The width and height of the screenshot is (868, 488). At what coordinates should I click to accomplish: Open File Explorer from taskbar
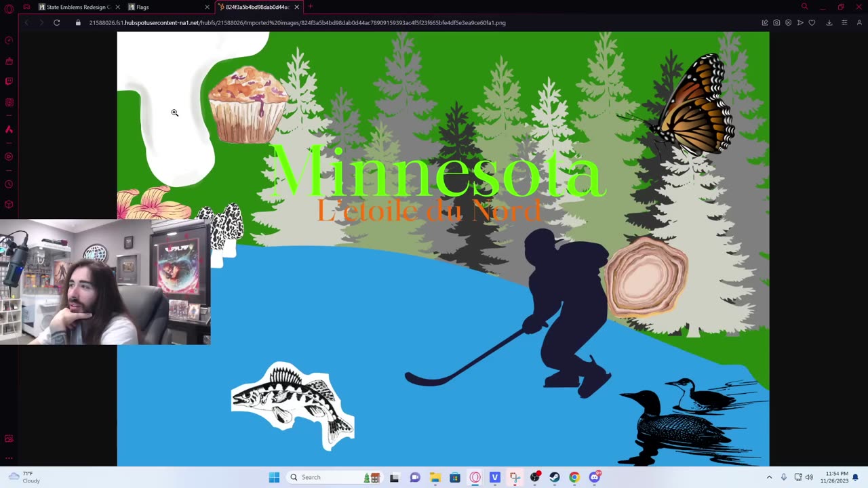(x=435, y=477)
